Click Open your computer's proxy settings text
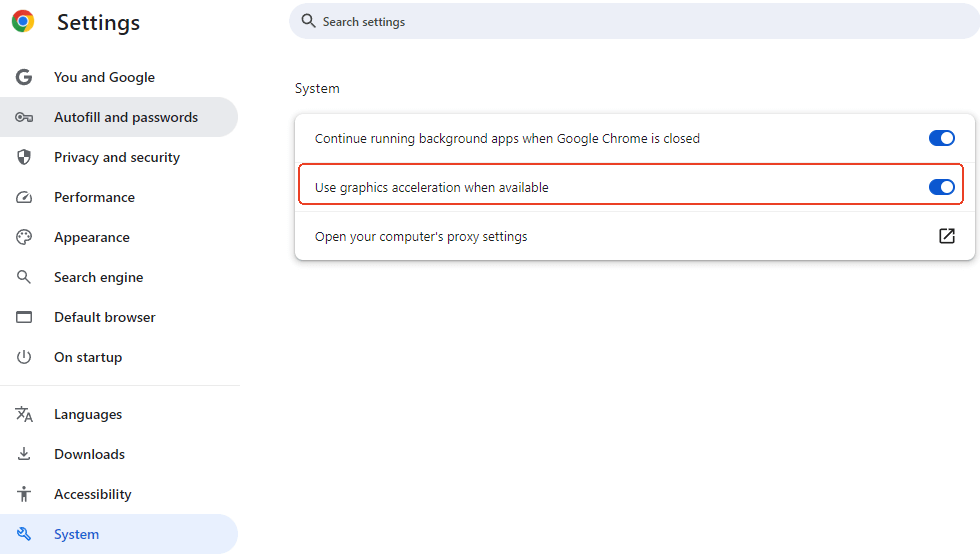The height and width of the screenshot is (560, 980). tap(421, 236)
